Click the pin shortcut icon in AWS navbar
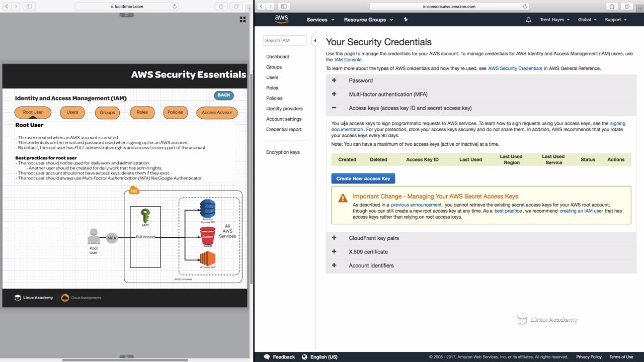This screenshot has width=644, height=362. 406,20
